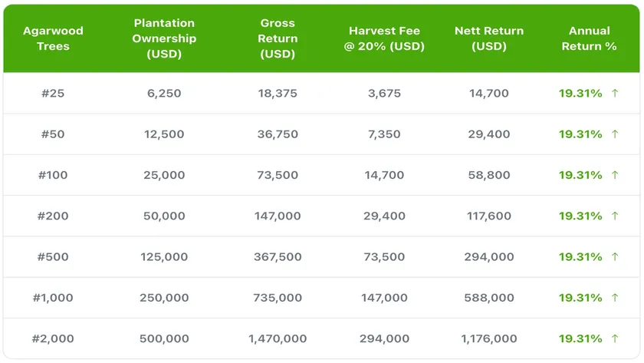
Task: Select the 1,470,000 gross return cell
Action: pos(278,338)
